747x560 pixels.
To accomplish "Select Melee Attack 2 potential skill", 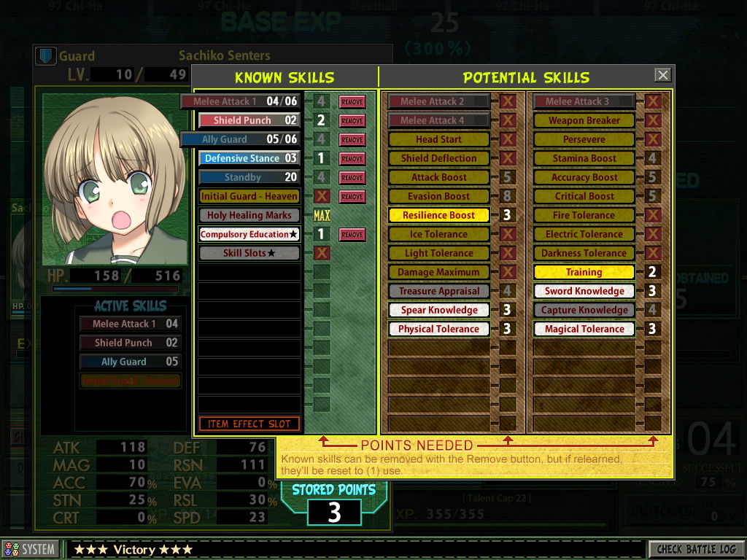I will point(438,101).
